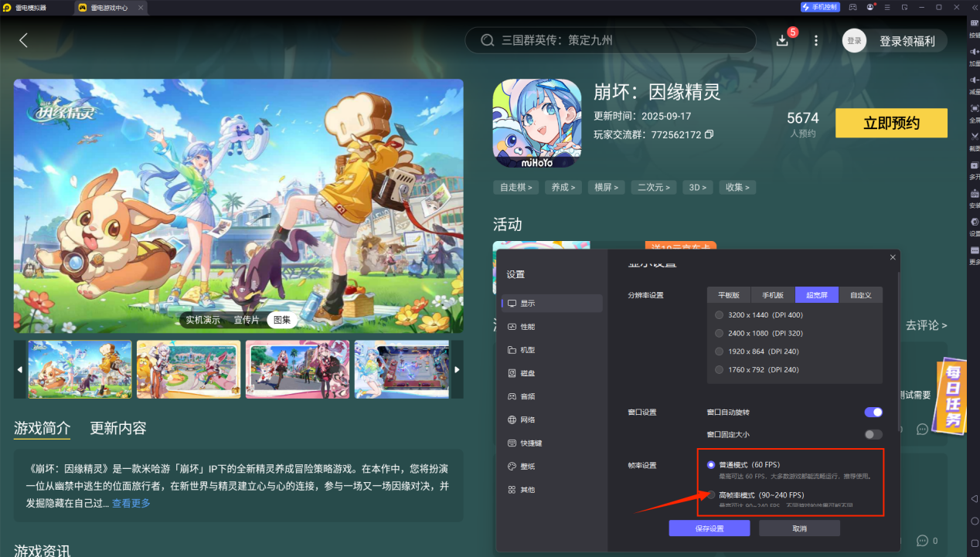Open the account icon in the title bar
The width and height of the screenshot is (980, 557).
[x=871, y=7]
